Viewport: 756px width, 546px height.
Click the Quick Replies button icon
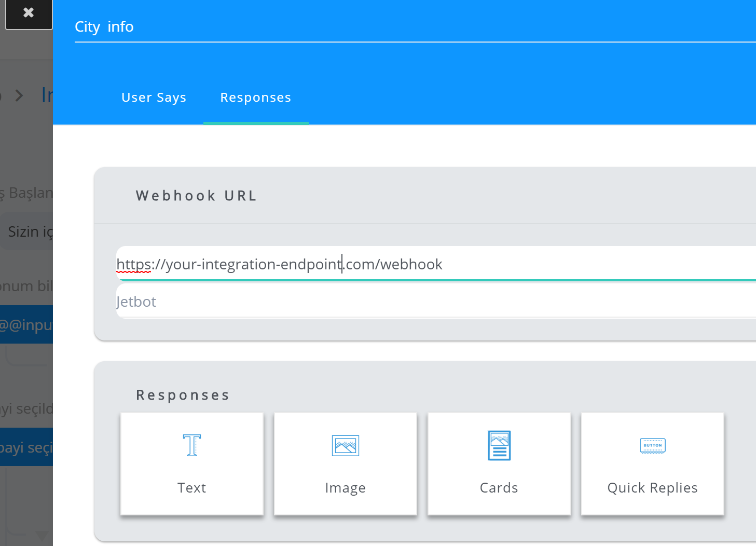point(653,445)
